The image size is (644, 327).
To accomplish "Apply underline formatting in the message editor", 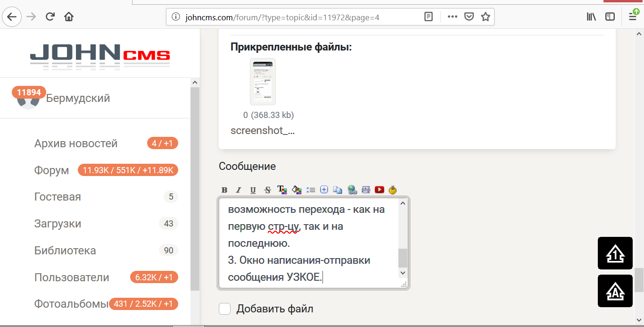I will (x=253, y=190).
